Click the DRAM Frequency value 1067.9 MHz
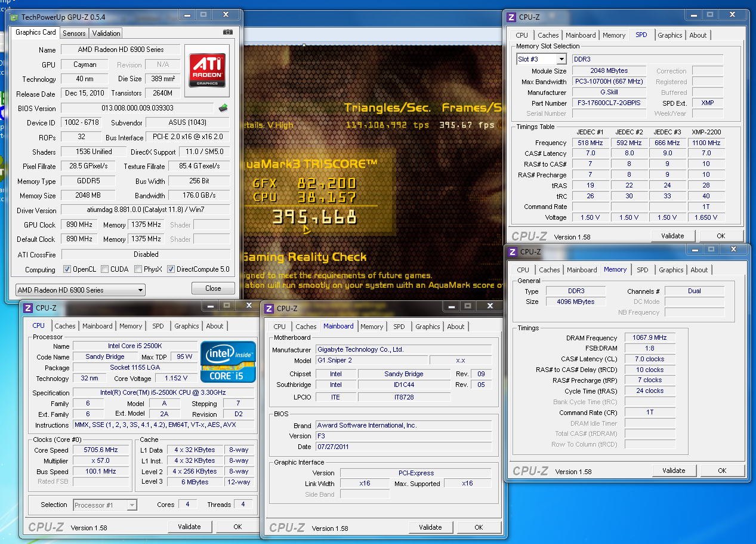This screenshot has height=544, width=756. point(650,338)
